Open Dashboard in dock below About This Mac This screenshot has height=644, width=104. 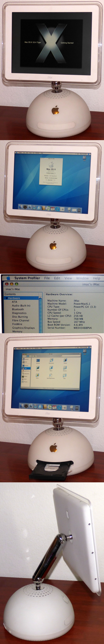pyautogui.click(x=25, y=207)
